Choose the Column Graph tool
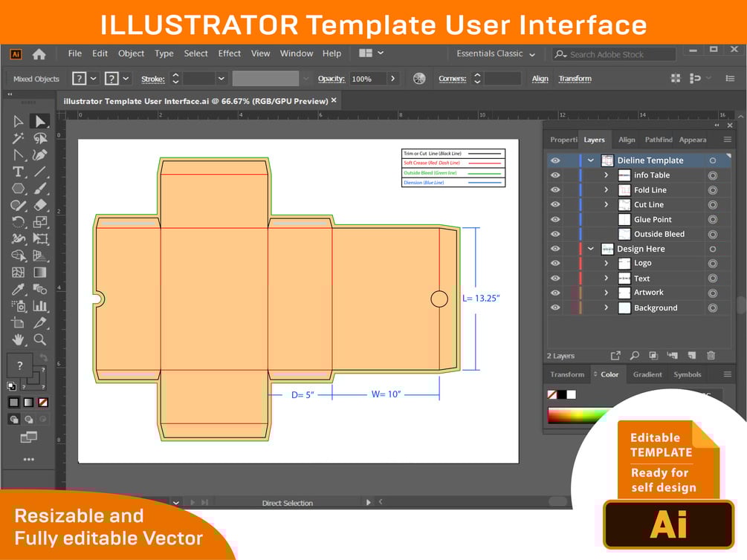The height and width of the screenshot is (560, 747). click(40, 306)
